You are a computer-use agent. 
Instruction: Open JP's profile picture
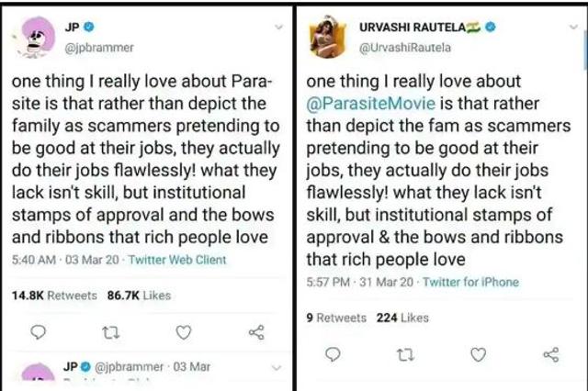(x=36, y=37)
